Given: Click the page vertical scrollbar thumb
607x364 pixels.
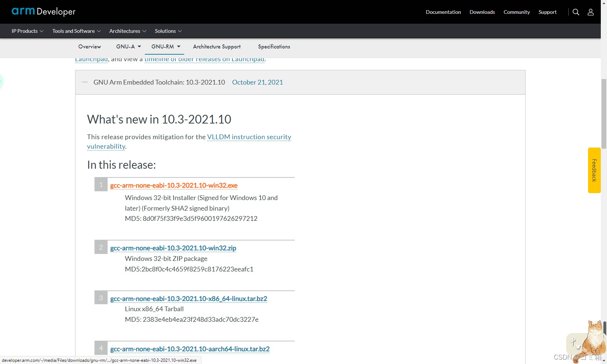Looking at the screenshot, I should [604, 114].
